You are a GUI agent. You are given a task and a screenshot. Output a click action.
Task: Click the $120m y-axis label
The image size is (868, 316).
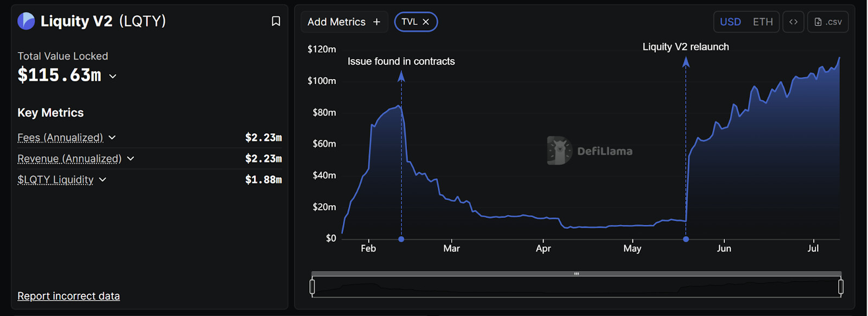click(x=322, y=49)
